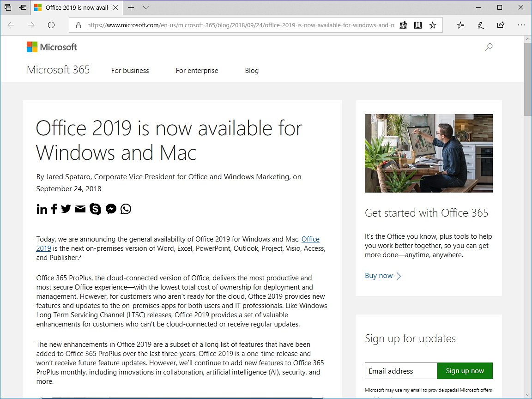532x399 pixels.
Task: Click the Email address field
Action: pos(401,371)
